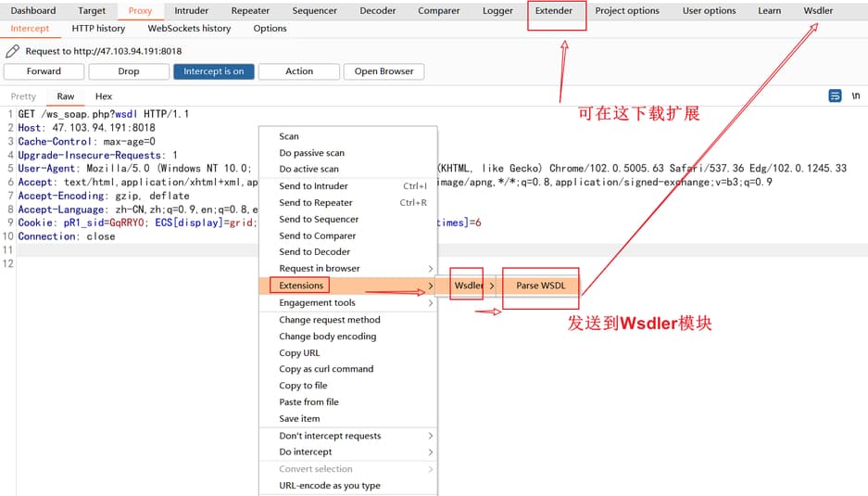868x496 pixels.
Task: Toggle the \n non-printable characters button
Action: pos(855,95)
